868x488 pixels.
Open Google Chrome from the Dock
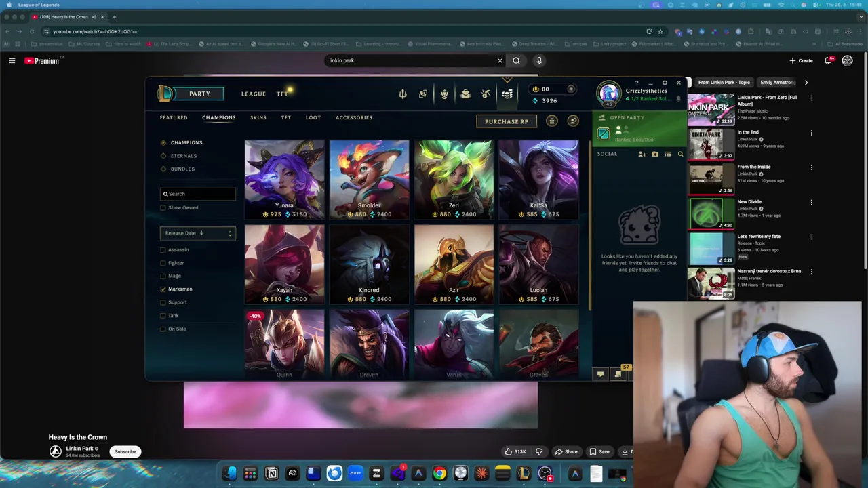(439, 474)
